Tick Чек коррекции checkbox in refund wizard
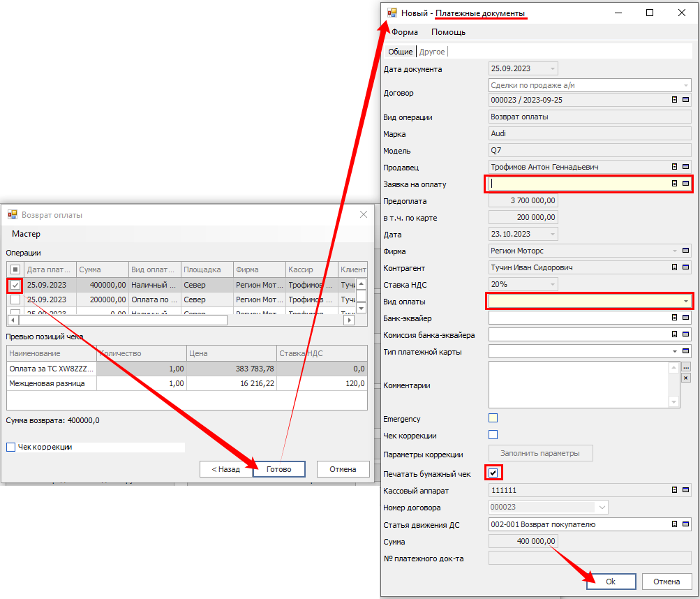Screen dimensions: 700x599 [x=10, y=447]
